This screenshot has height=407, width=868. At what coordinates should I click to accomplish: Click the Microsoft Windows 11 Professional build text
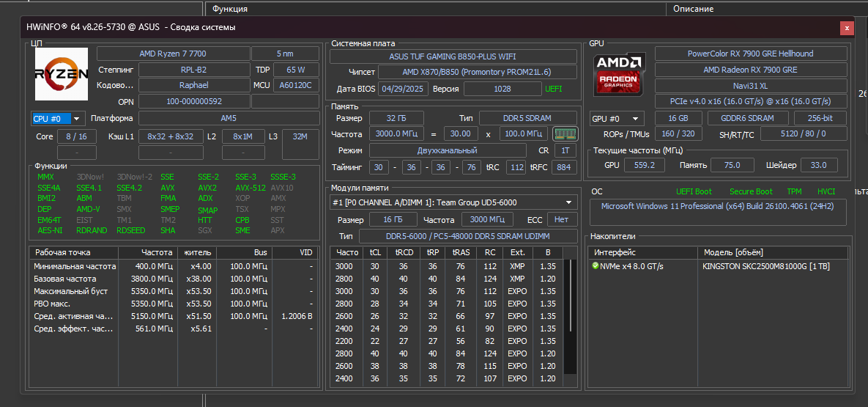717,206
